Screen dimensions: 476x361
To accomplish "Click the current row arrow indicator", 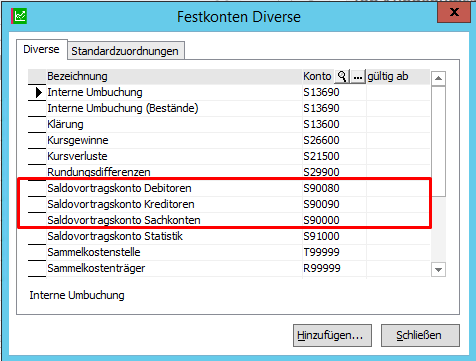I will [38, 92].
